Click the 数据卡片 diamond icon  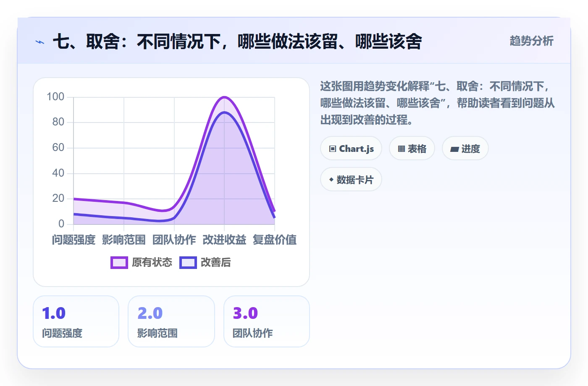click(x=331, y=180)
